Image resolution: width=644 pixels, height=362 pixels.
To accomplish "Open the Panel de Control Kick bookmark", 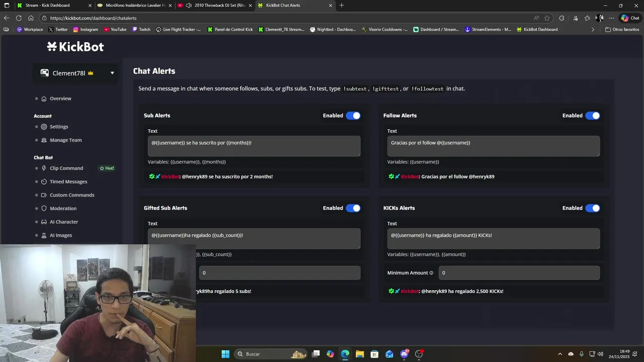I will point(230,30).
